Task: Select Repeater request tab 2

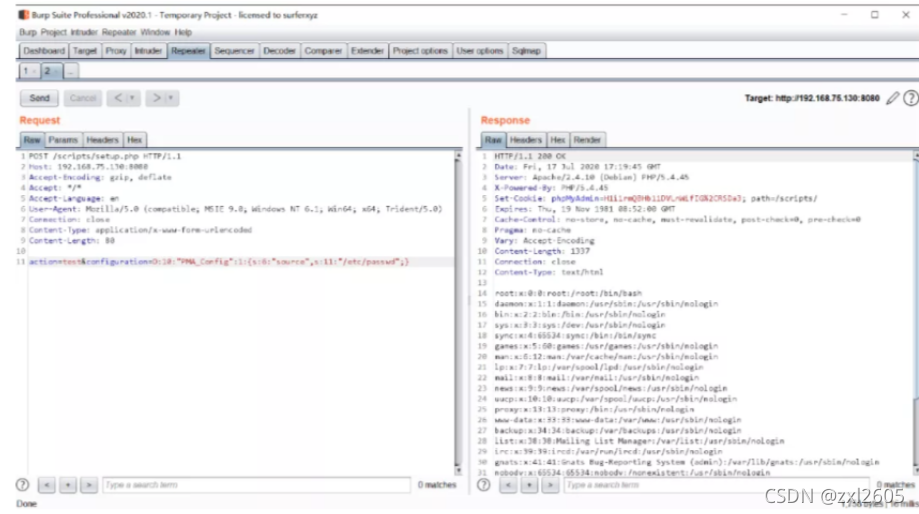Action: pyautogui.click(x=51, y=71)
